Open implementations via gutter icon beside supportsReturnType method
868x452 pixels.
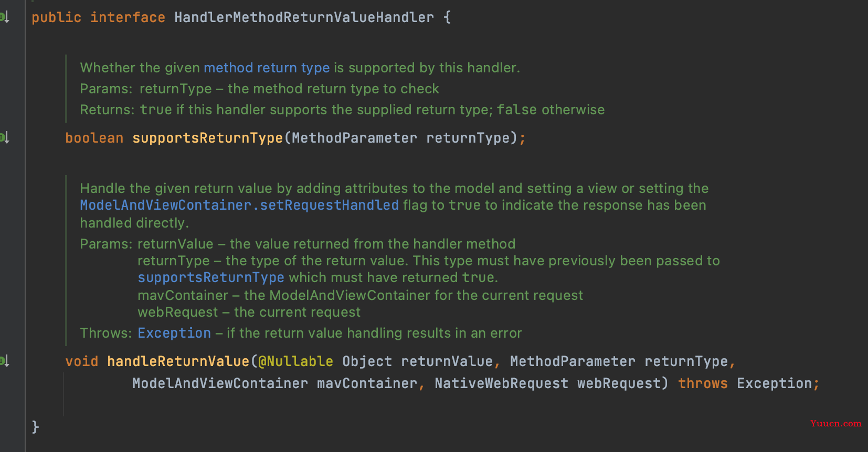[4, 138]
